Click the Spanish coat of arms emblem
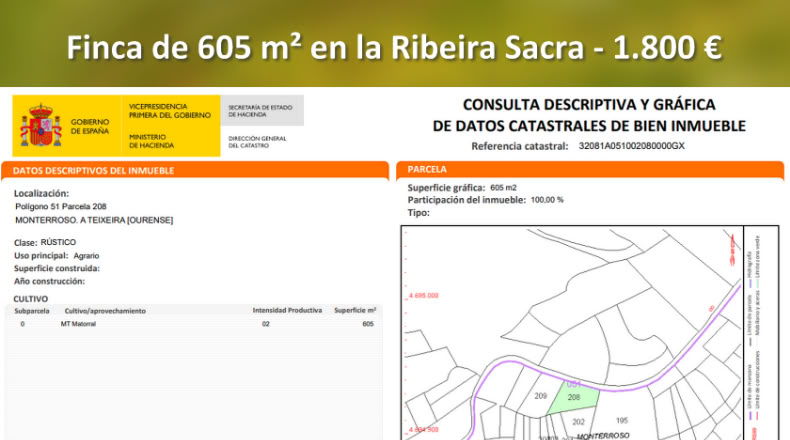This screenshot has width=790, height=440. click(x=41, y=125)
